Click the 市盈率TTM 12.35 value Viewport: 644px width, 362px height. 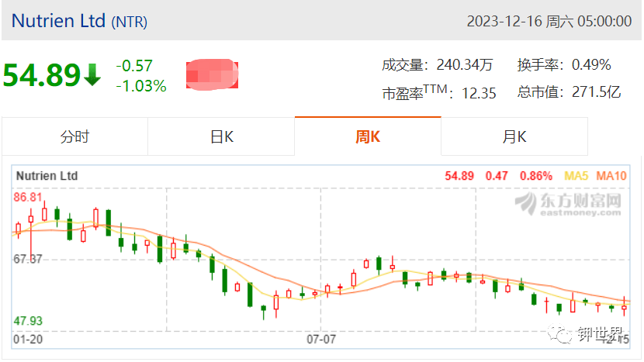pyautogui.click(x=439, y=93)
